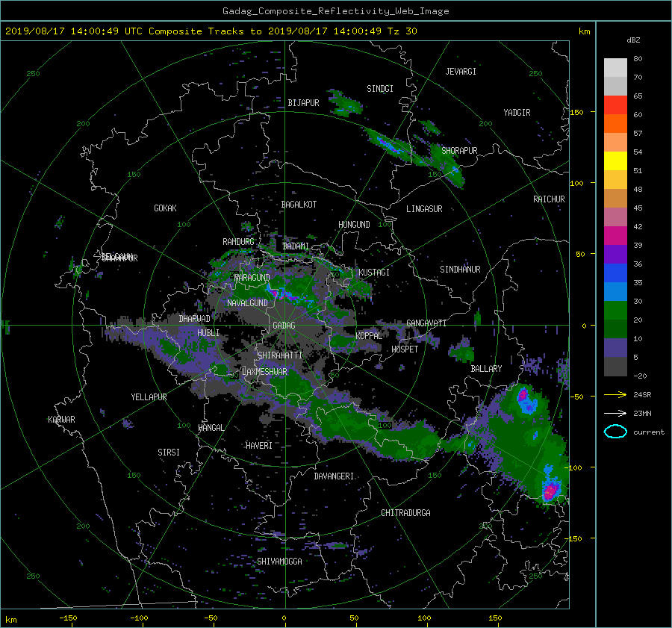Click the GANGAVATI city label
Image resolution: width=672 pixels, height=628 pixels.
pos(426,323)
